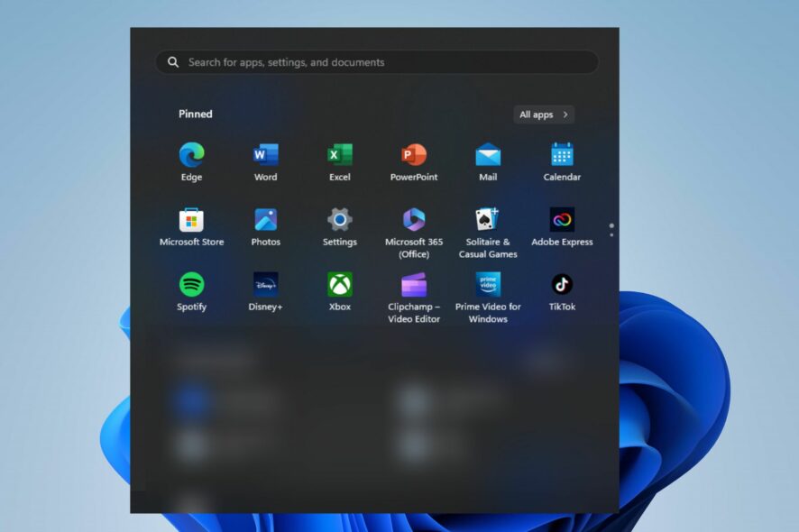Image resolution: width=799 pixels, height=532 pixels.
Task: Open Adobe Express
Action: 562,226
